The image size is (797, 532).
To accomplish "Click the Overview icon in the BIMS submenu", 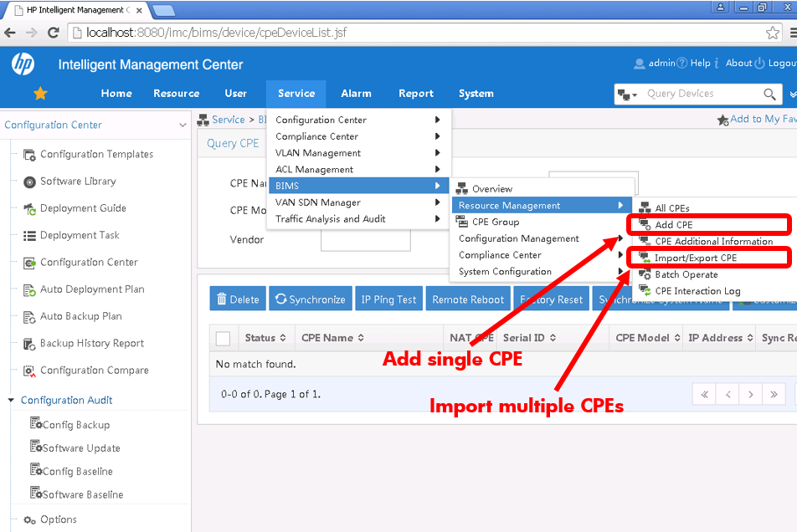I will click(461, 189).
